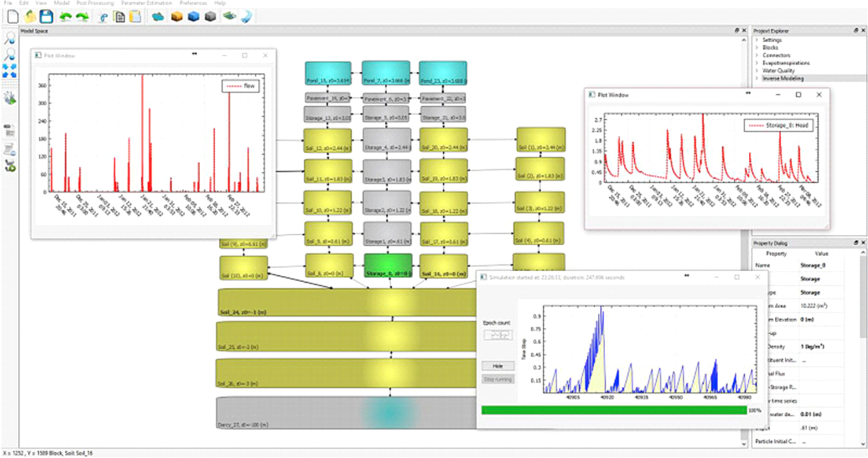Click the four blue arrows fit-view icon
This screenshot has height=458, width=868.
[10, 72]
